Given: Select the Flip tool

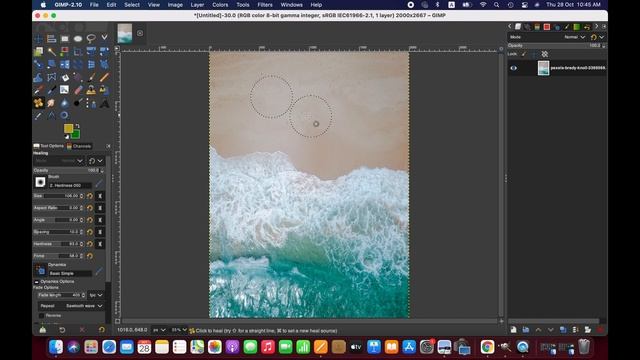Looking at the screenshot, I should [64, 64].
